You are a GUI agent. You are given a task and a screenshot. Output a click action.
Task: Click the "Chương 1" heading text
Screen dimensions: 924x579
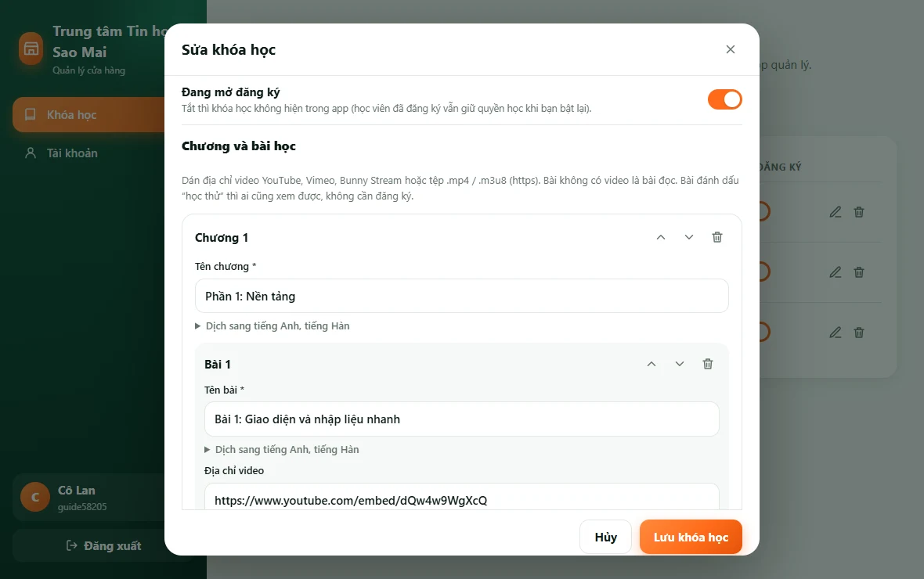[222, 238]
